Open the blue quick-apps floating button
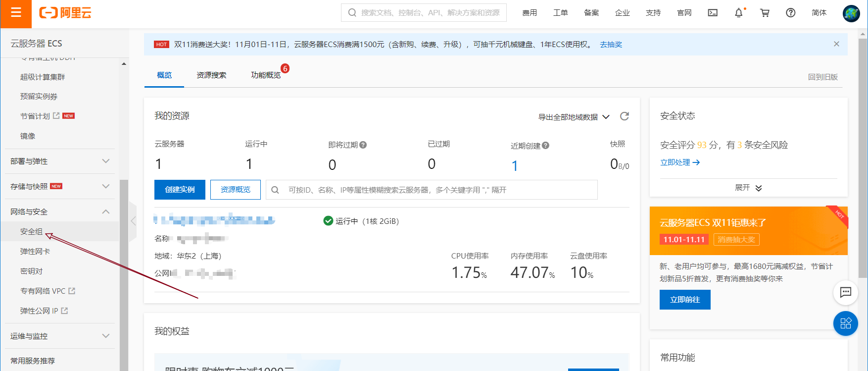Screen dimensions: 868x371 (846, 323)
